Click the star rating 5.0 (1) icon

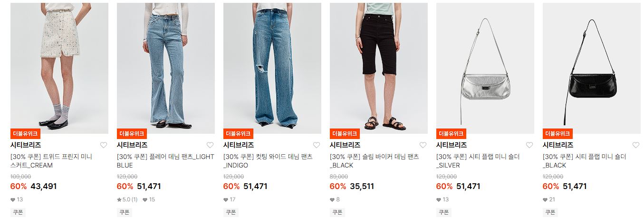point(119,199)
